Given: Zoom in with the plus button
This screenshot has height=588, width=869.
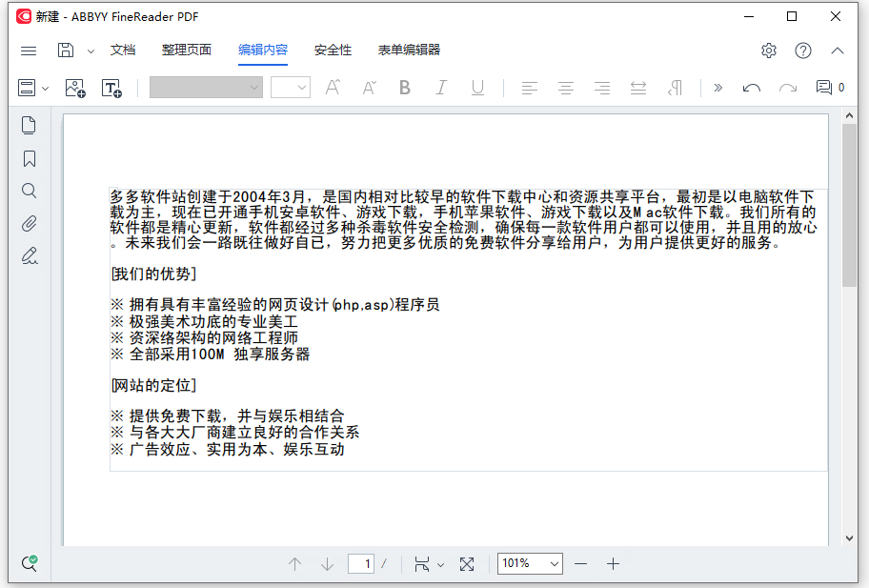Looking at the screenshot, I should click(613, 564).
